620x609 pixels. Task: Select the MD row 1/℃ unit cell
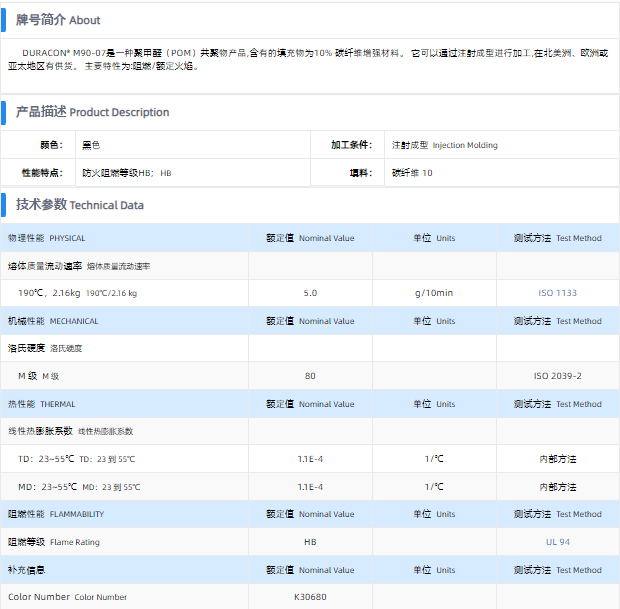(434, 487)
